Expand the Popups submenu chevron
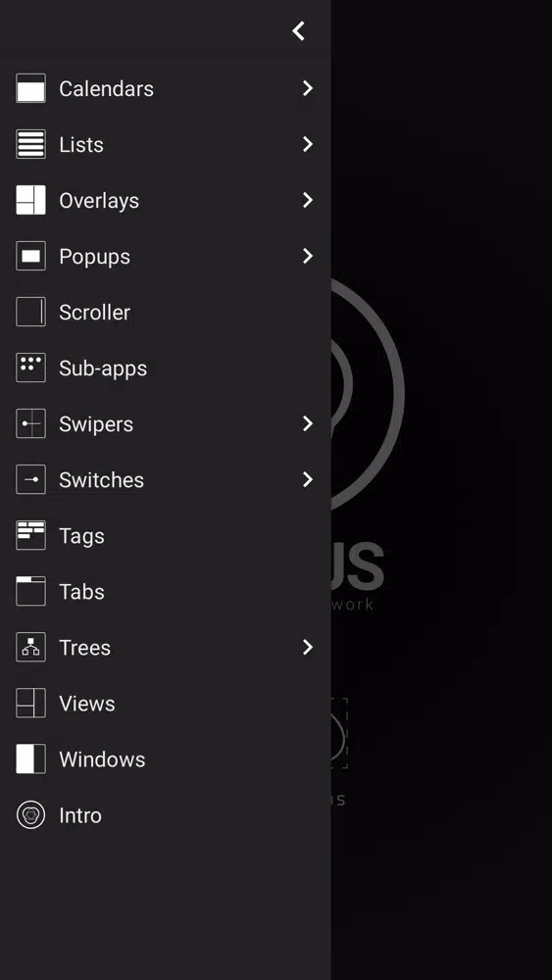 click(308, 256)
